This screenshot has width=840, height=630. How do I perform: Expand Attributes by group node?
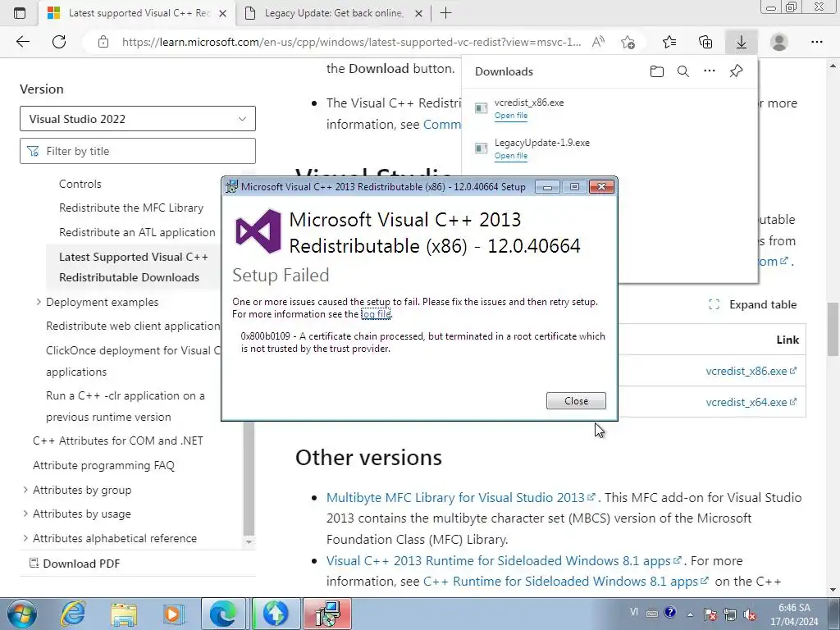pyautogui.click(x=25, y=490)
